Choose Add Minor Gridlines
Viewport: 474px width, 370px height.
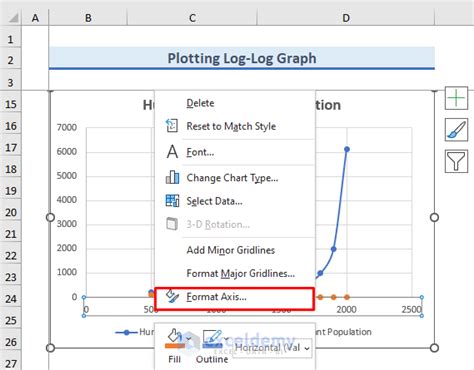[231, 250]
